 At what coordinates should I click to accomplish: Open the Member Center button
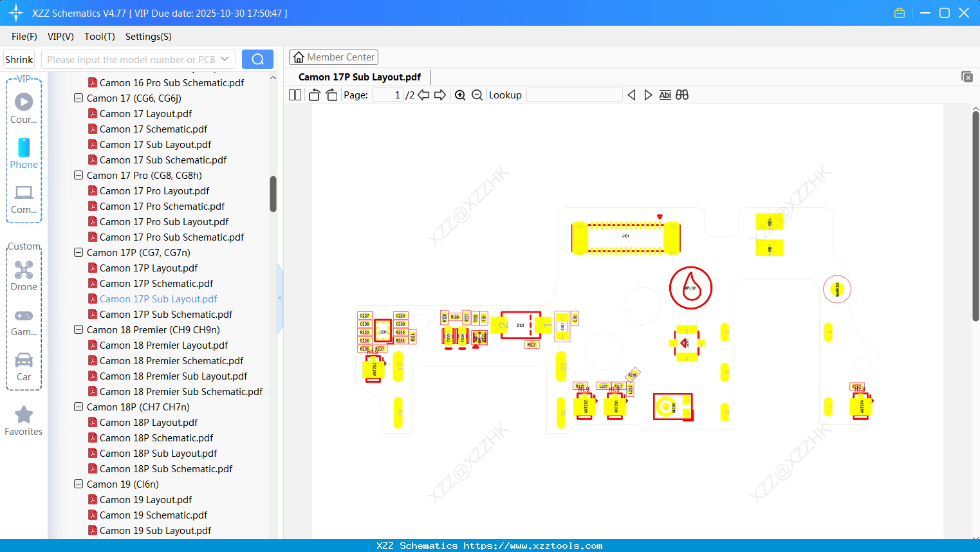[x=333, y=57]
